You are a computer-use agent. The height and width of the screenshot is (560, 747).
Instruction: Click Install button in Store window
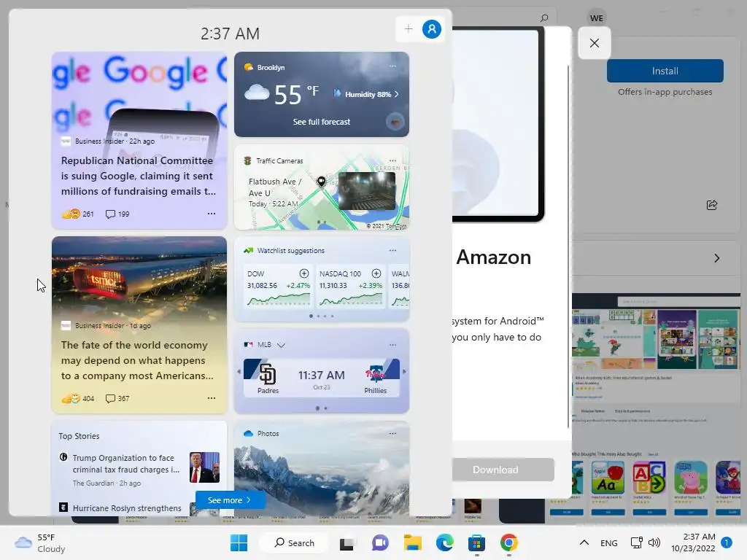[x=665, y=71]
